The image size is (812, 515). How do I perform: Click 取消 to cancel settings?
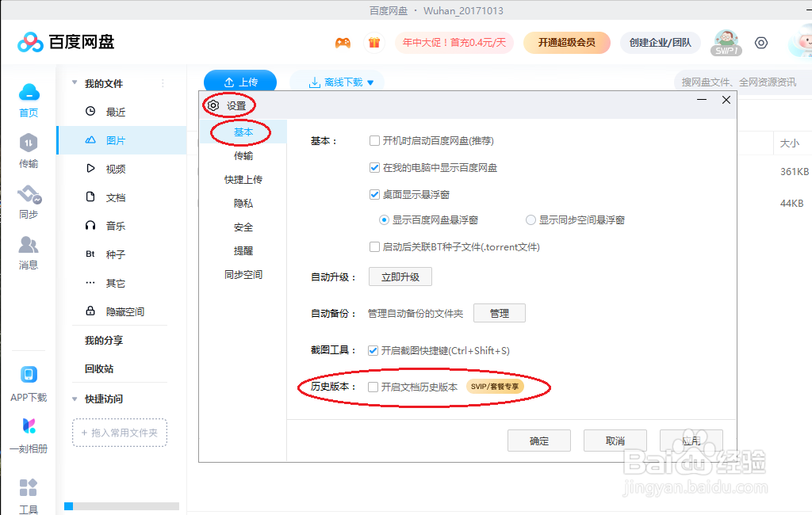coord(615,441)
